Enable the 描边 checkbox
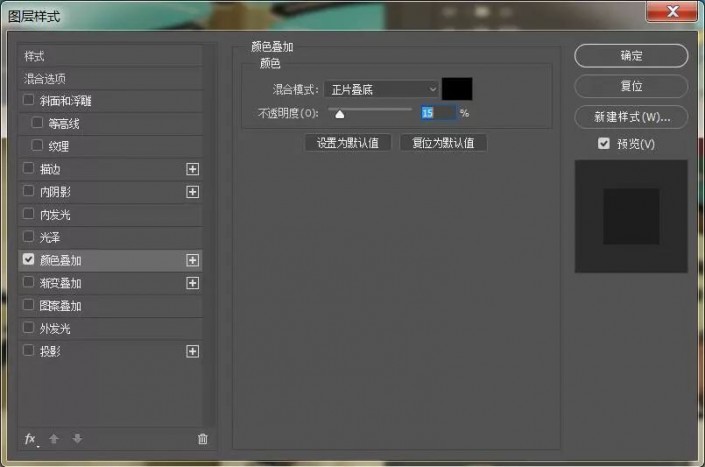 pos(28,168)
